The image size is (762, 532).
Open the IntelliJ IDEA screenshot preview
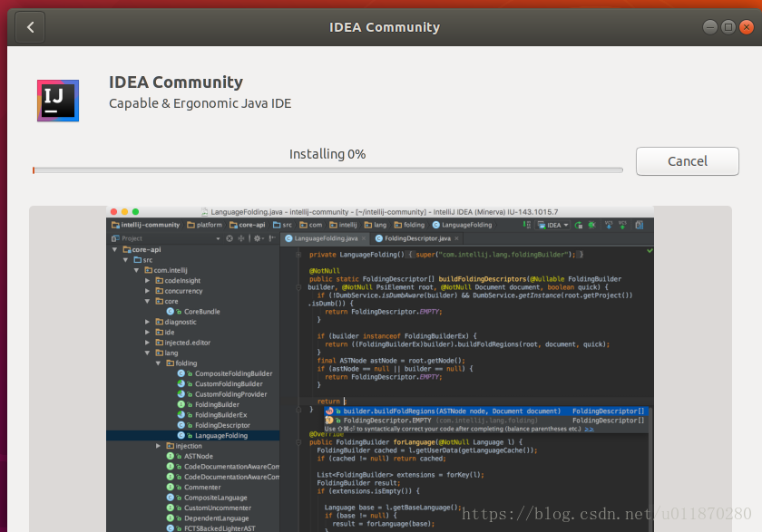coord(380,369)
